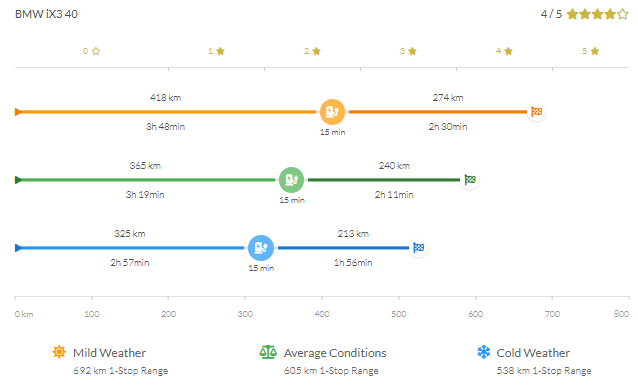Click the Average Conditions scales icon

(268, 352)
